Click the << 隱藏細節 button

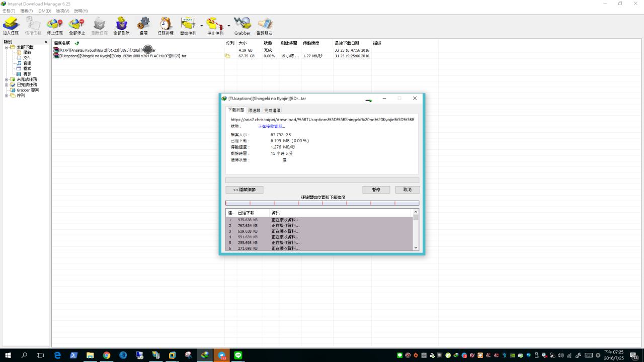pyautogui.click(x=245, y=190)
